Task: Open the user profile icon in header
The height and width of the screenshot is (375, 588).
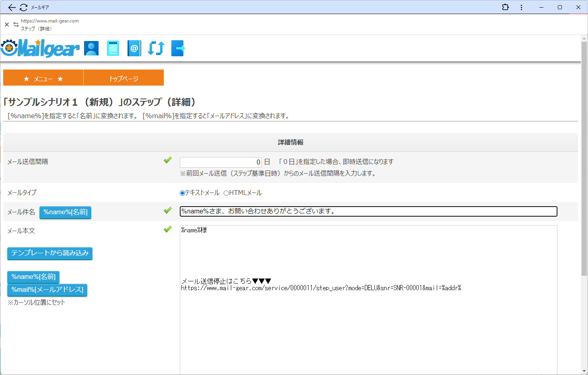Action: tap(91, 48)
